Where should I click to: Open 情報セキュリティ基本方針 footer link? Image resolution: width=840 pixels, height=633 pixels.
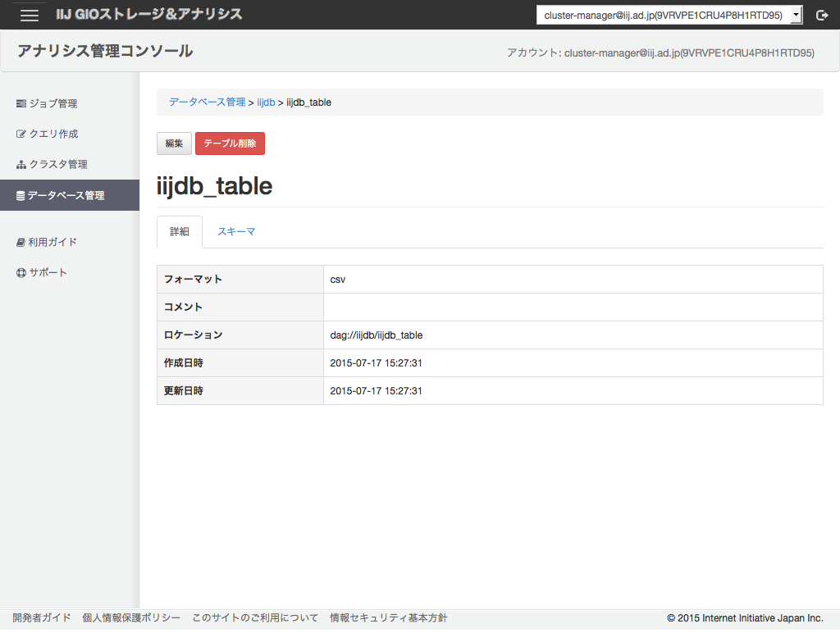[x=388, y=617]
